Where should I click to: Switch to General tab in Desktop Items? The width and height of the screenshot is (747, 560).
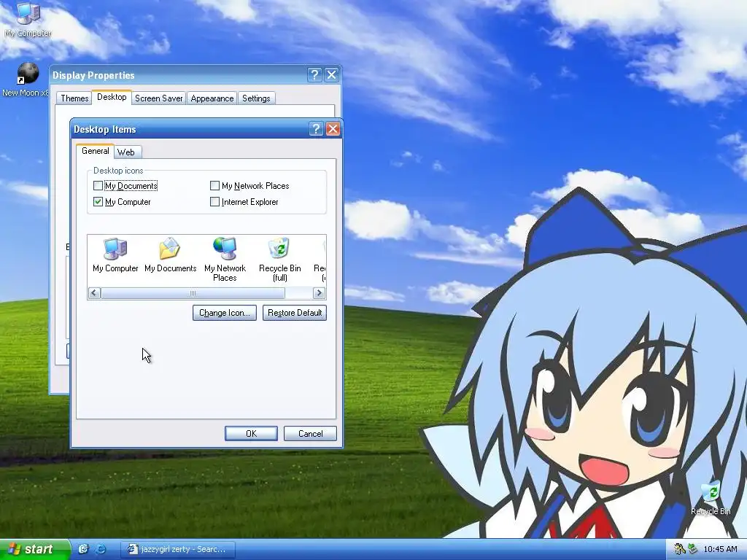coord(96,151)
